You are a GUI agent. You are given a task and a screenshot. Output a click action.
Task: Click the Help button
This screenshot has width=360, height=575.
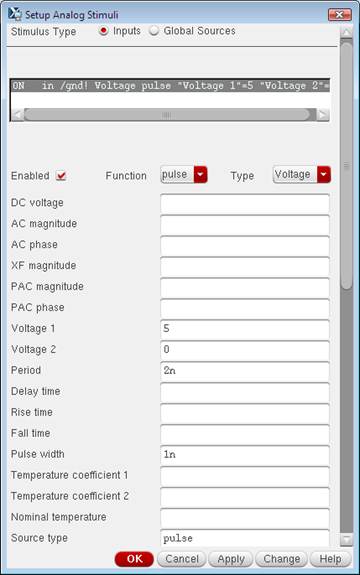point(330,559)
